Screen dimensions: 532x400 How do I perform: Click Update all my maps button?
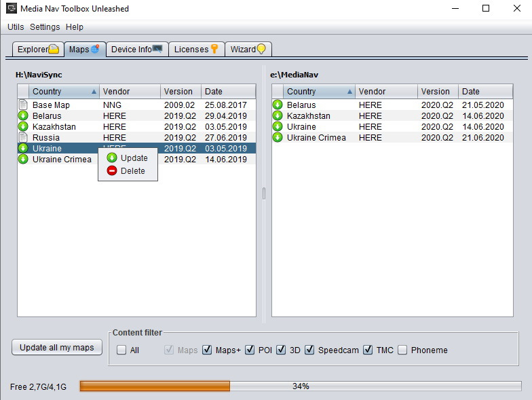(57, 348)
